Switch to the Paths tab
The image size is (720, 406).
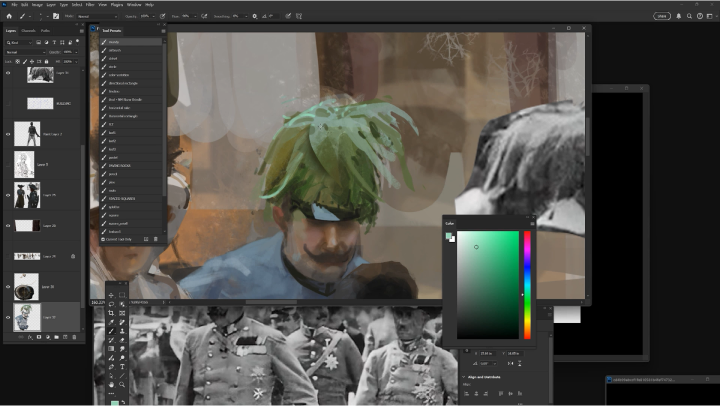click(x=45, y=31)
